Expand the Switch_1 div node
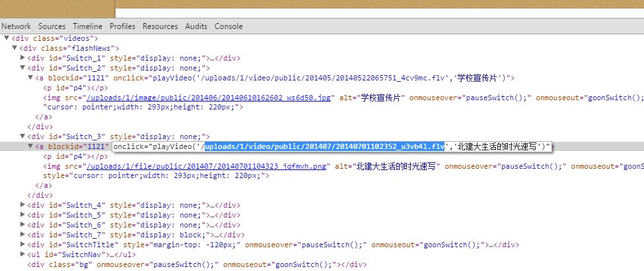This screenshot has height=271, width=644. pos(22,58)
